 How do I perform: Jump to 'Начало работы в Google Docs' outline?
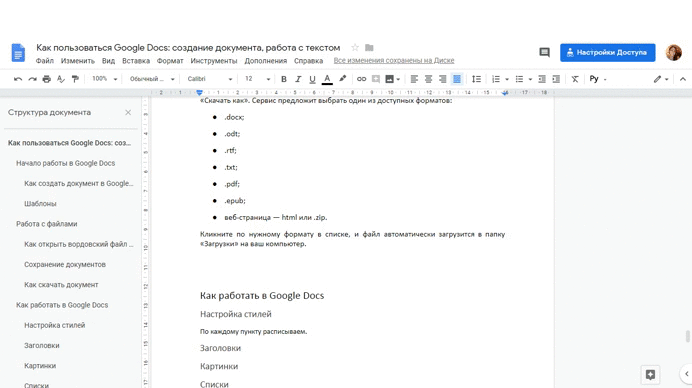pyautogui.click(x=65, y=163)
